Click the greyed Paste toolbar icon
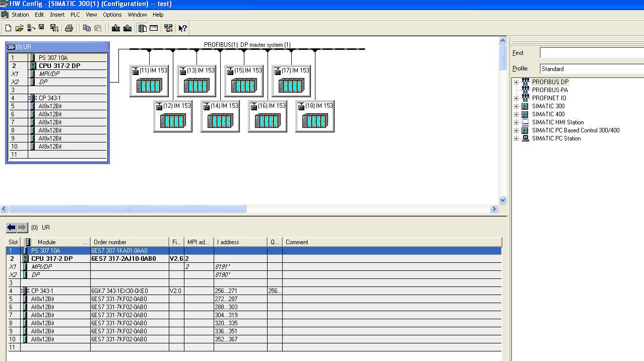Image resolution: width=644 pixels, height=361 pixels. pyautogui.click(x=98, y=28)
